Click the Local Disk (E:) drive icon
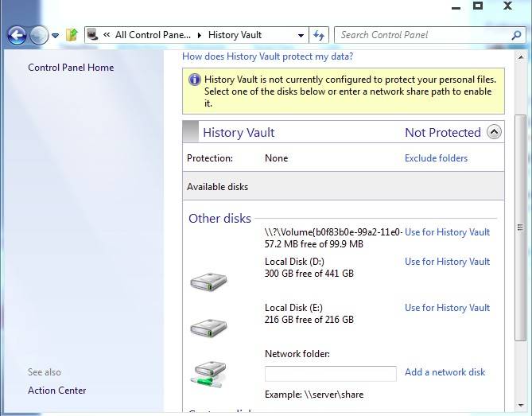 click(208, 327)
